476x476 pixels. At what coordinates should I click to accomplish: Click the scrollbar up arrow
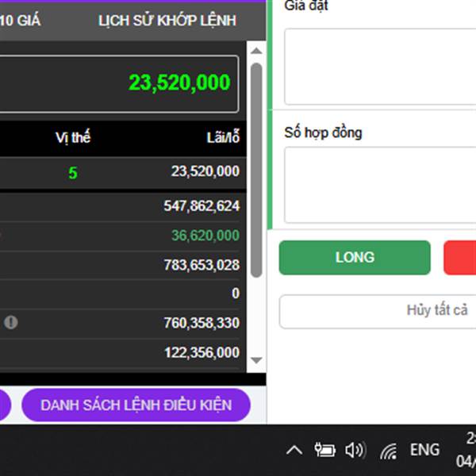click(x=256, y=51)
